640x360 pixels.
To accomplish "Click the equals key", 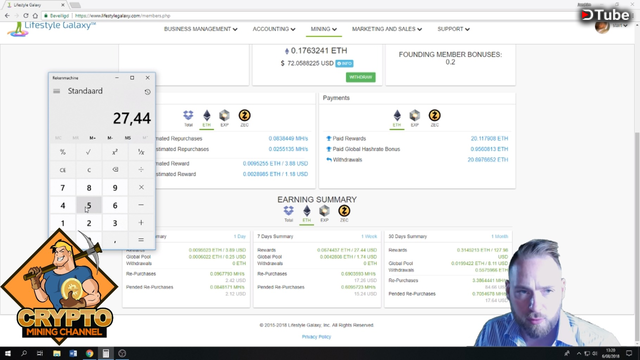I will coord(141,240).
